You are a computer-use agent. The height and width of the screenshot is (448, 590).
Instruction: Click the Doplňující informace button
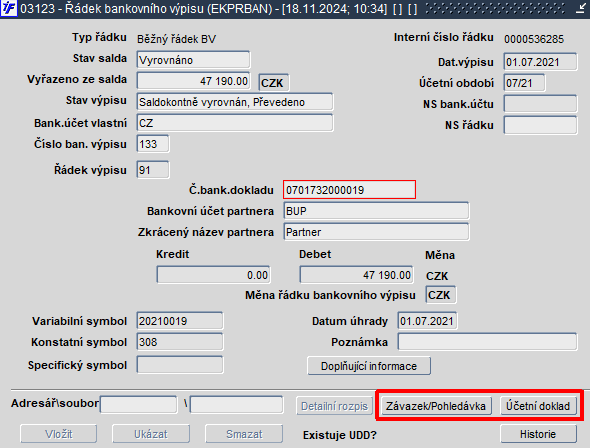(x=369, y=366)
